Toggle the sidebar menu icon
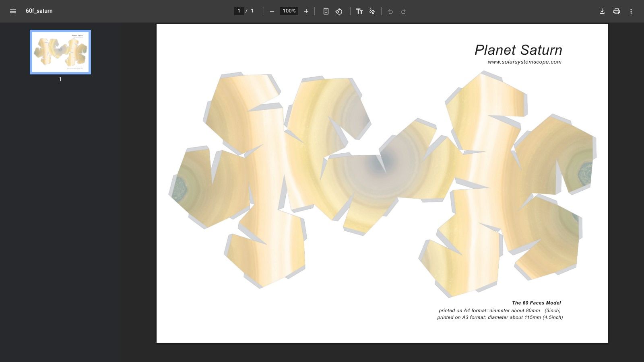Screen dimensions: 644x362 click(13, 11)
